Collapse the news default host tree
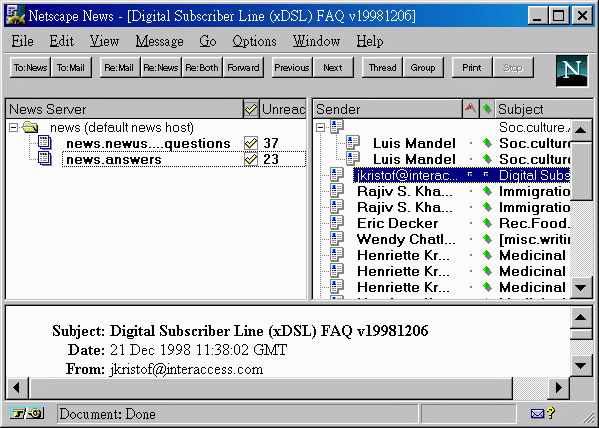Screen dimensions: 599x428 point(13,127)
